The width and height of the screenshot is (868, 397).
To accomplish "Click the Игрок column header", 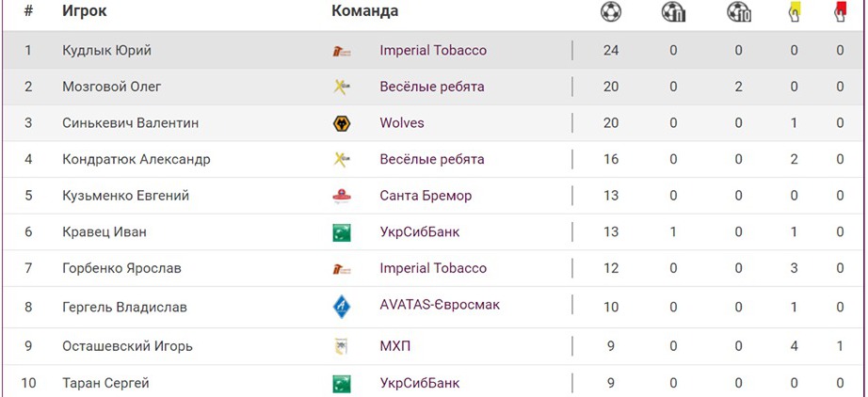I will (x=84, y=11).
